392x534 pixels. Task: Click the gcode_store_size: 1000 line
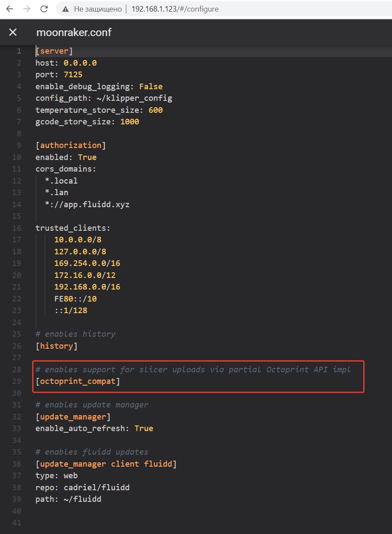87,121
